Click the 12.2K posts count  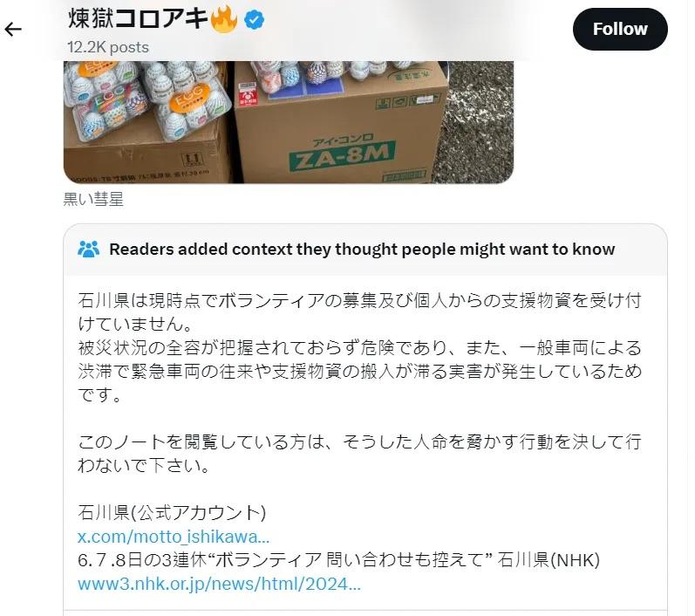[108, 47]
